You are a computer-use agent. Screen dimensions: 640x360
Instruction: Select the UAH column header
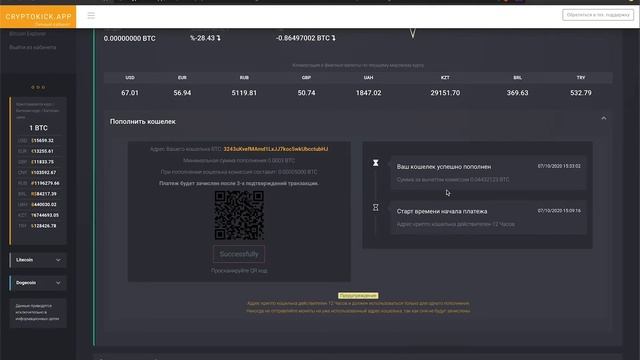tap(368, 78)
